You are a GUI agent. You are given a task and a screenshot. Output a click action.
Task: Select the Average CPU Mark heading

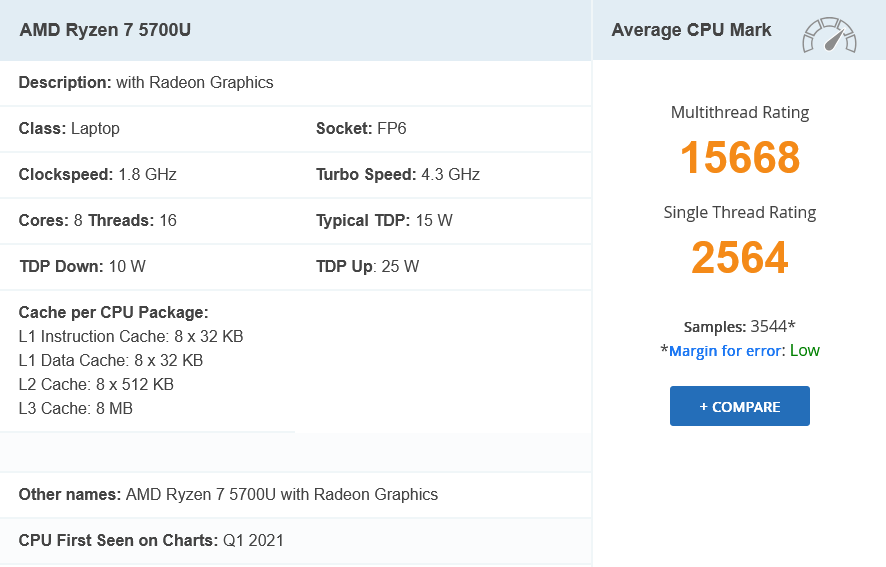coord(691,30)
